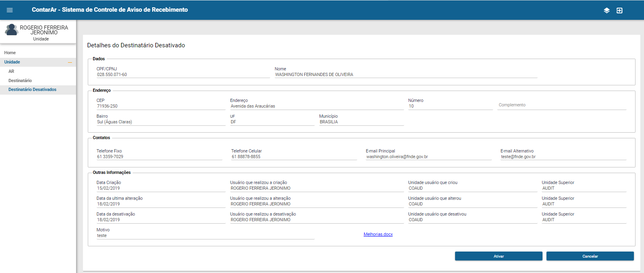Click the CEP field

coord(160,106)
